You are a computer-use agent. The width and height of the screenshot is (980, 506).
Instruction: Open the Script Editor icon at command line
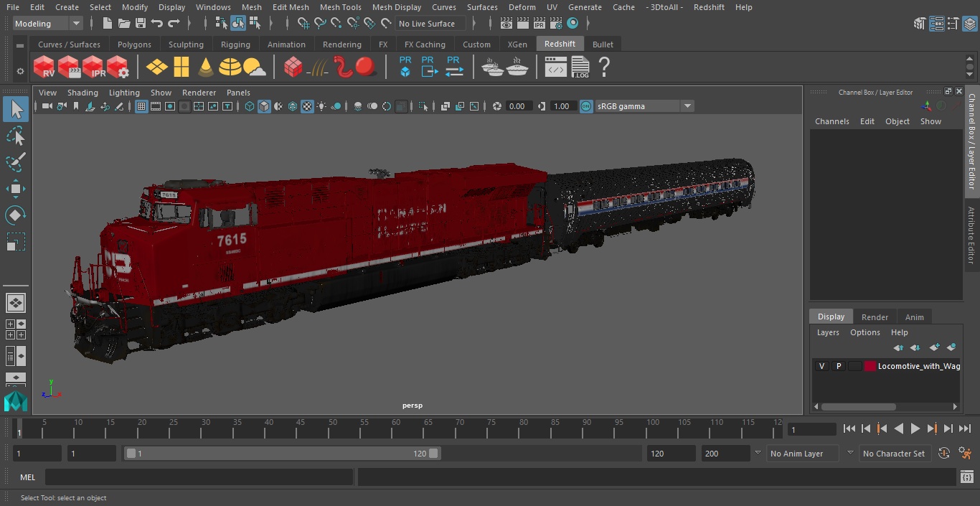pos(966,477)
